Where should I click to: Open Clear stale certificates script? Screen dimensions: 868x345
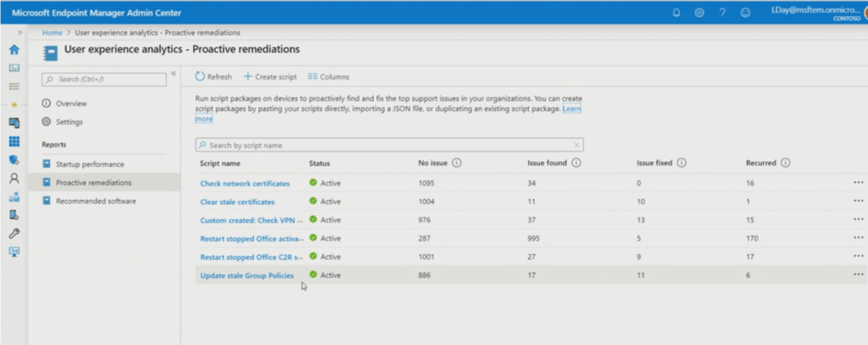(237, 202)
